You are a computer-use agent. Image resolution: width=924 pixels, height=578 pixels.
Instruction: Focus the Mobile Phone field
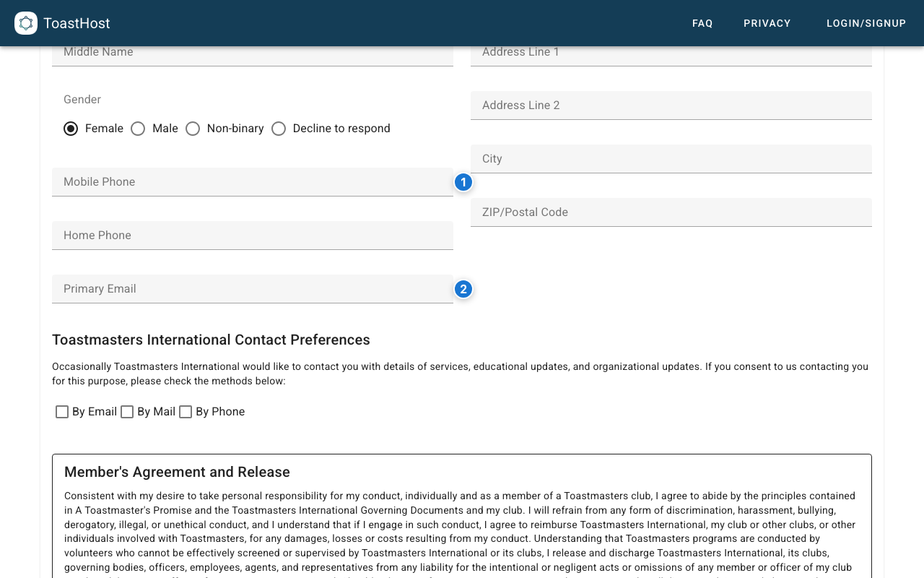[x=252, y=182]
